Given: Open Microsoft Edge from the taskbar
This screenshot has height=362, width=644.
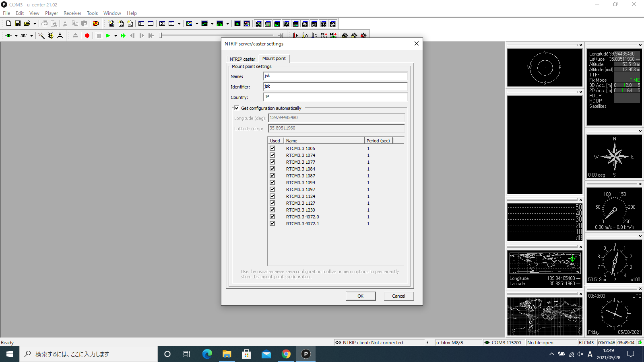Looking at the screenshot, I should click(x=207, y=354).
